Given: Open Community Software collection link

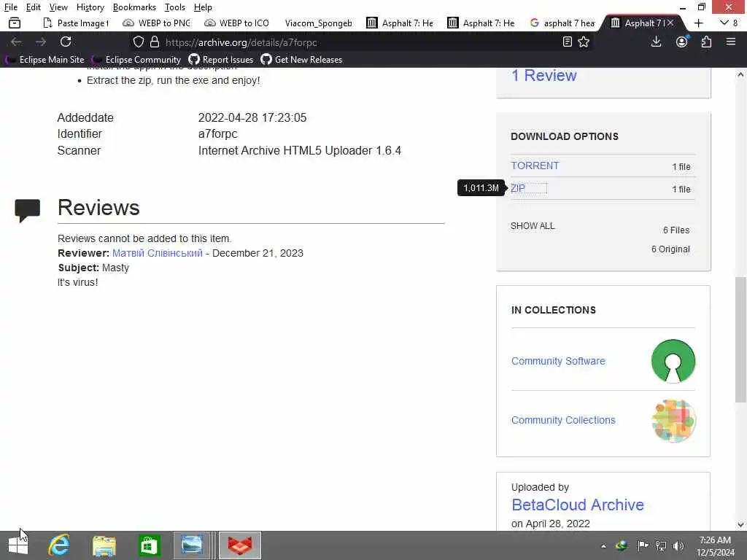Looking at the screenshot, I should (x=558, y=361).
